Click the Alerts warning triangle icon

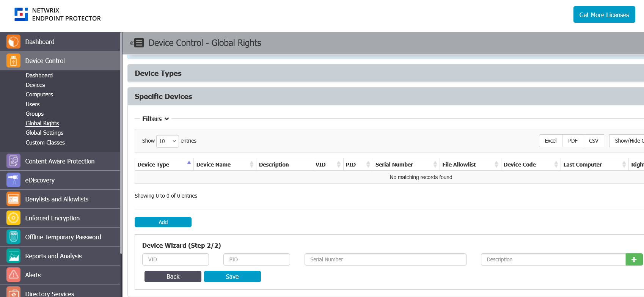click(13, 275)
